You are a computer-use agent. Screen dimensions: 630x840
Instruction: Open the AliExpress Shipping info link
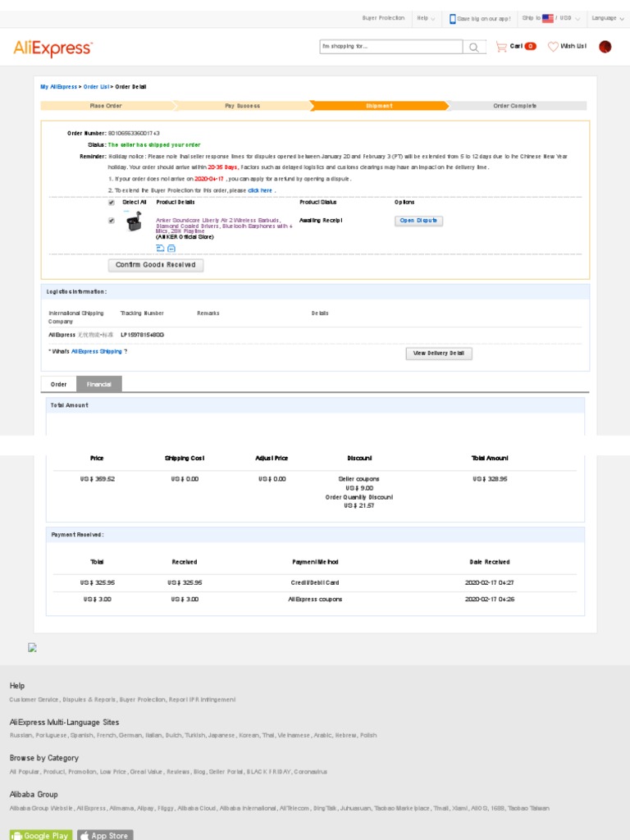pos(97,351)
